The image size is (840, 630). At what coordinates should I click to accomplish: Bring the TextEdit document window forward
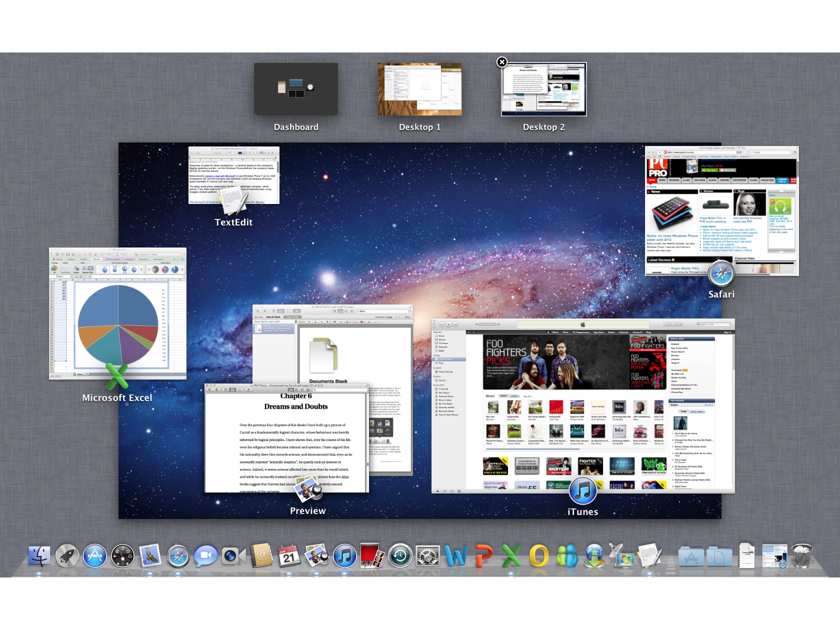(233, 175)
